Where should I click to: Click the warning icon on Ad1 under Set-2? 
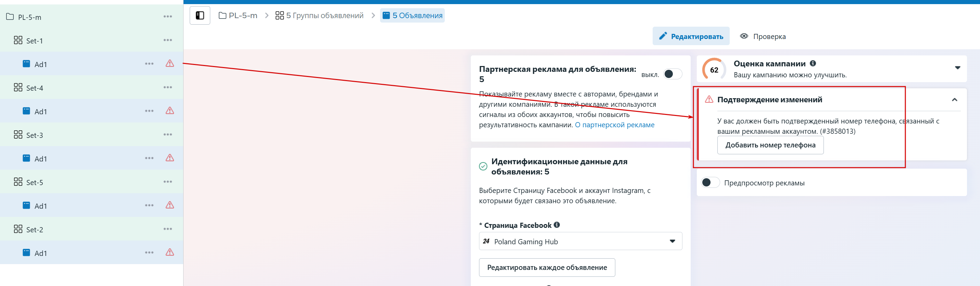tap(170, 252)
